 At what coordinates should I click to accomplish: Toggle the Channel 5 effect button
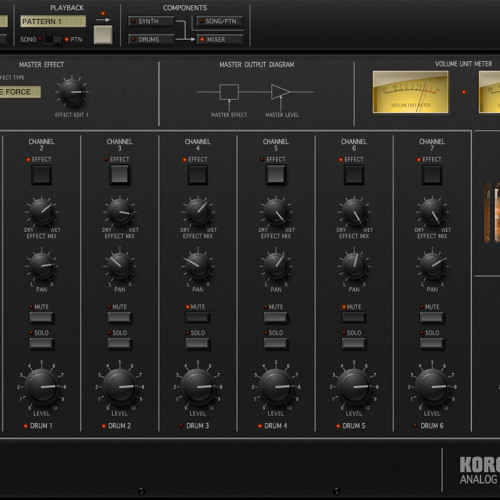[x=276, y=175]
